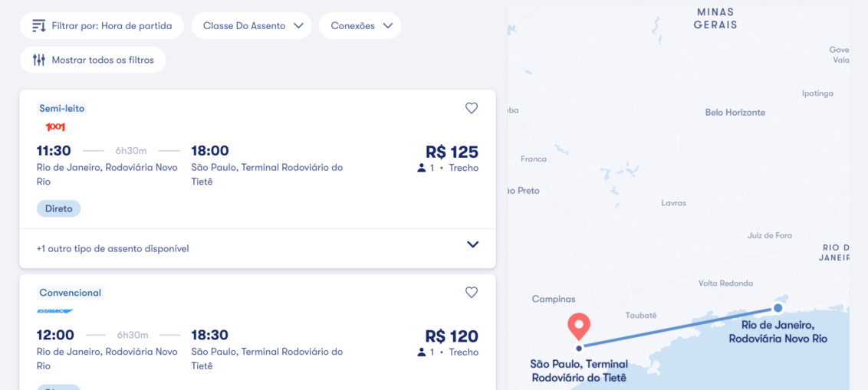Click the Águia Branca company logo

(x=55, y=311)
